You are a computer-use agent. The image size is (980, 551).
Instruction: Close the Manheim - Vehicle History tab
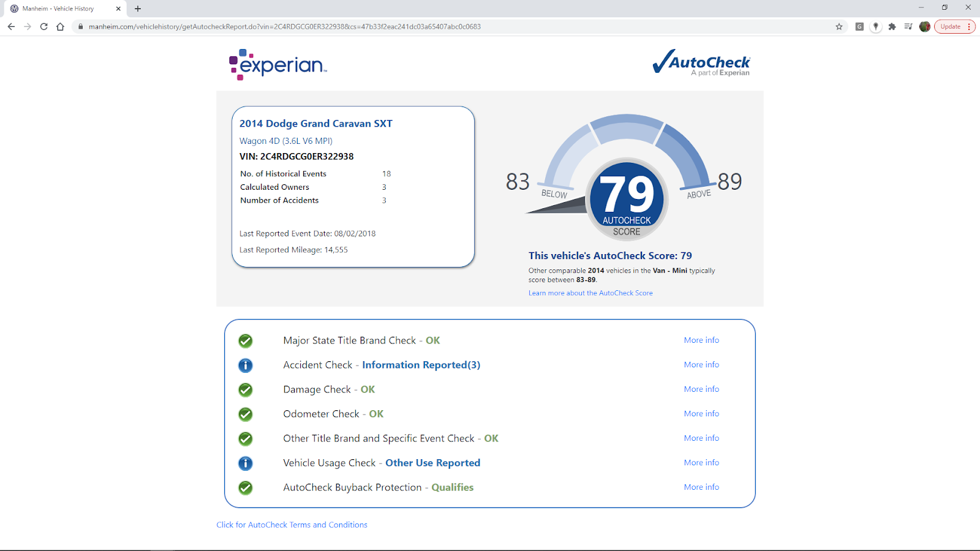[118, 9]
